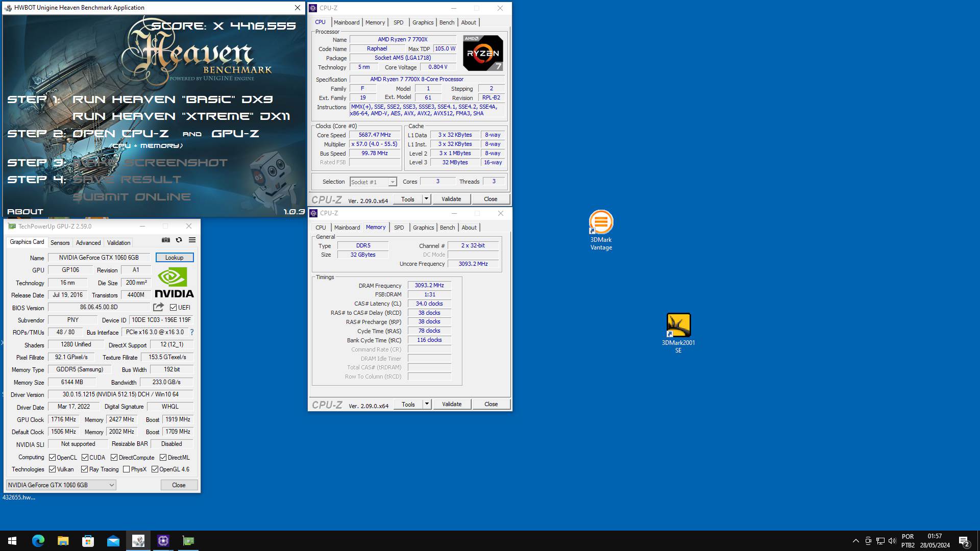Open SPD tab in lower CPU-Z window
980x551 pixels.
click(x=399, y=228)
